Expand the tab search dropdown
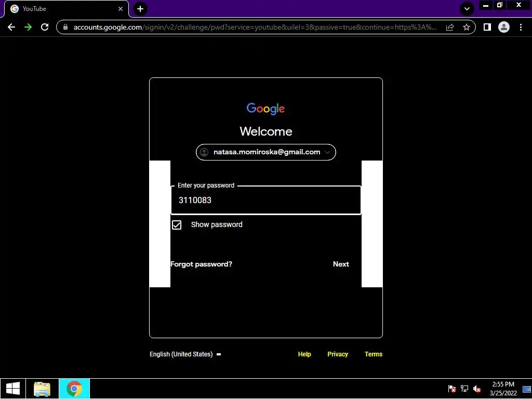The image size is (532, 399). tap(467, 9)
